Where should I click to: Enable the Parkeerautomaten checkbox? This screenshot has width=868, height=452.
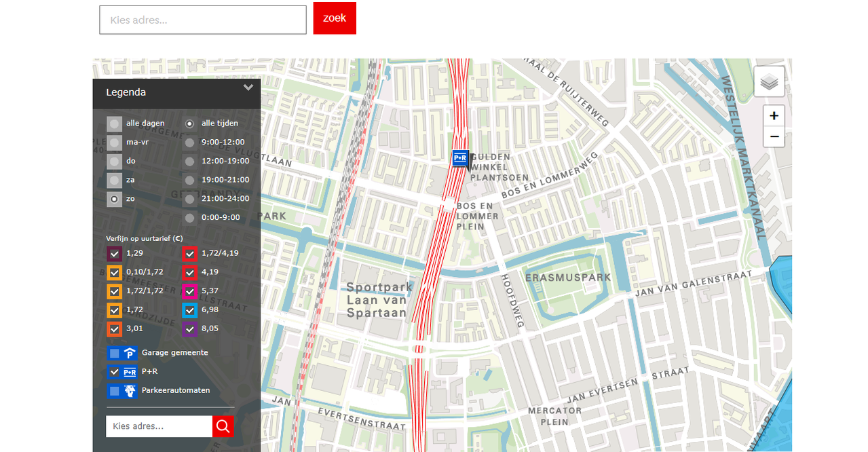(114, 391)
